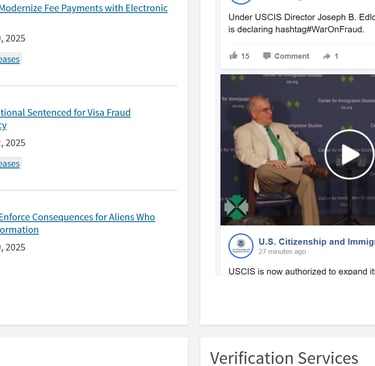Click the share count 1
375x366 pixels.
click(x=336, y=56)
